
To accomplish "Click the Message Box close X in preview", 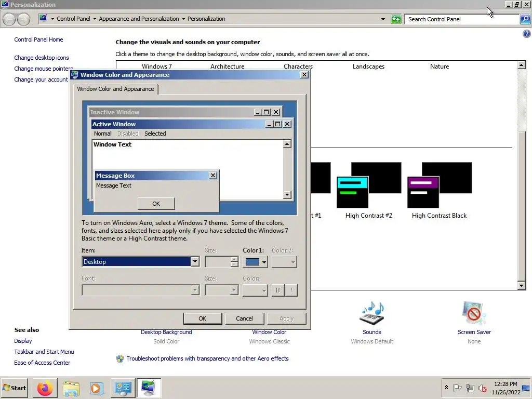I will 212,176.
